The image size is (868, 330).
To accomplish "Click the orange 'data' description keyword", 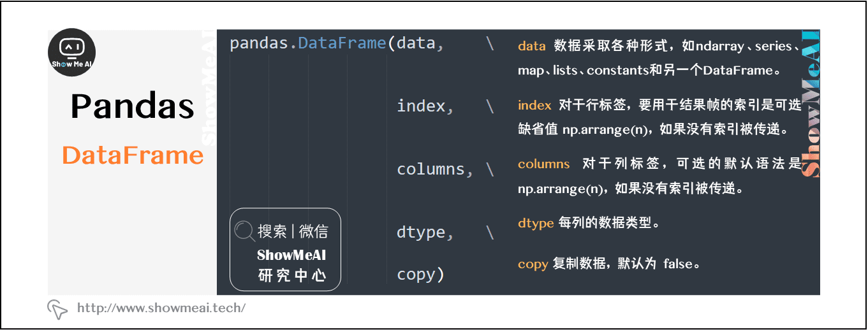I will pyautogui.click(x=532, y=46).
